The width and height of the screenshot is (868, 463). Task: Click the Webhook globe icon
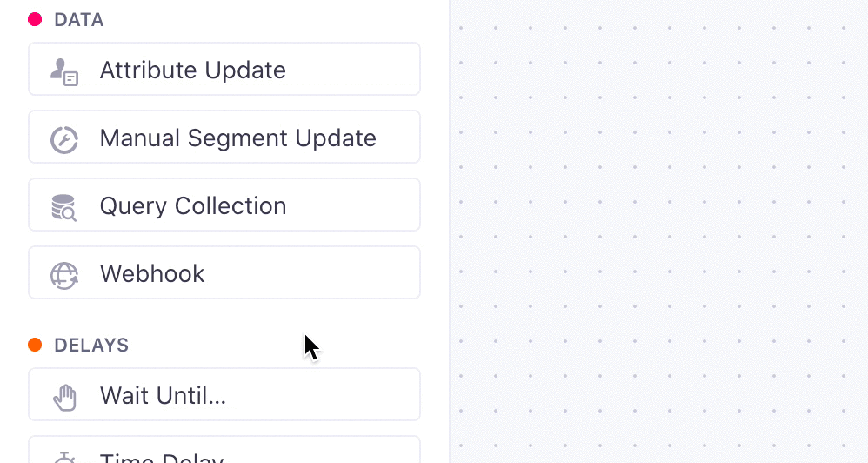pyautogui.click(x=64, y=275)
